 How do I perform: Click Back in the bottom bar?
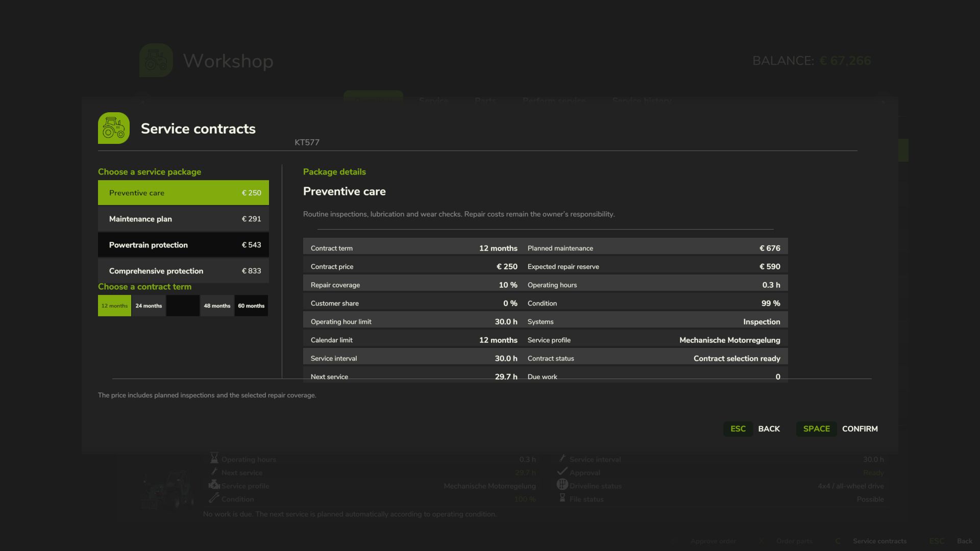[964, 541]
